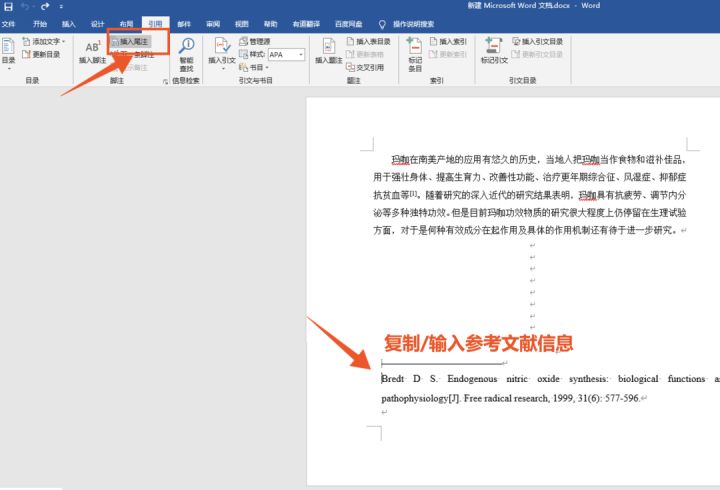Click the 插入尾注 (Insert Endnote) button

(x=133, y=42)
